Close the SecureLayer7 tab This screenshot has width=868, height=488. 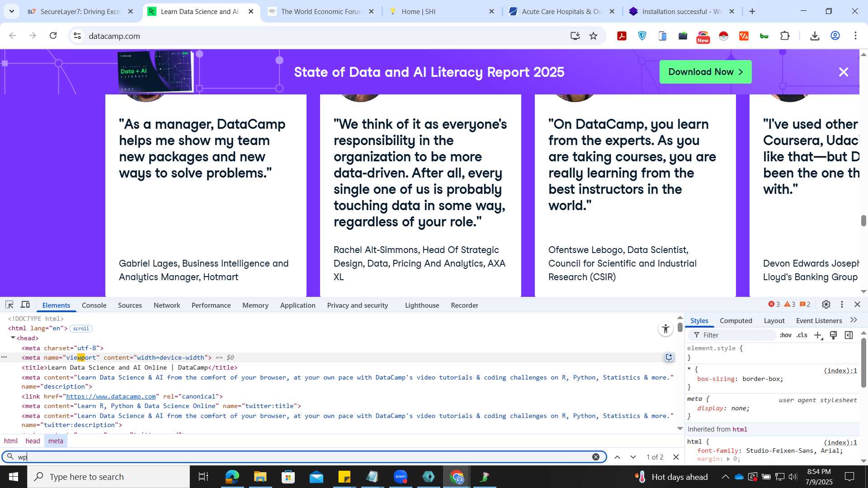click(x=130, y=12)
